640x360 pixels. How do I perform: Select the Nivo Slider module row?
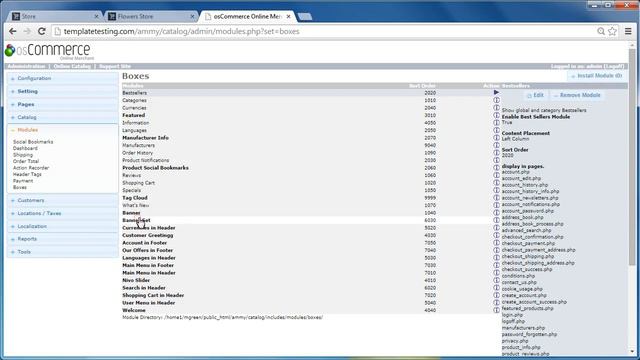click(x=310, y=280)
